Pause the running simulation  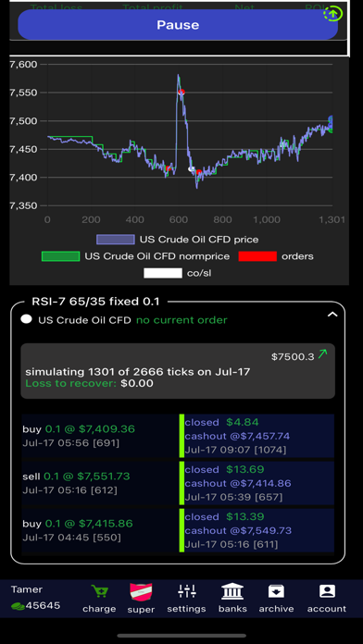coord(178,25)
